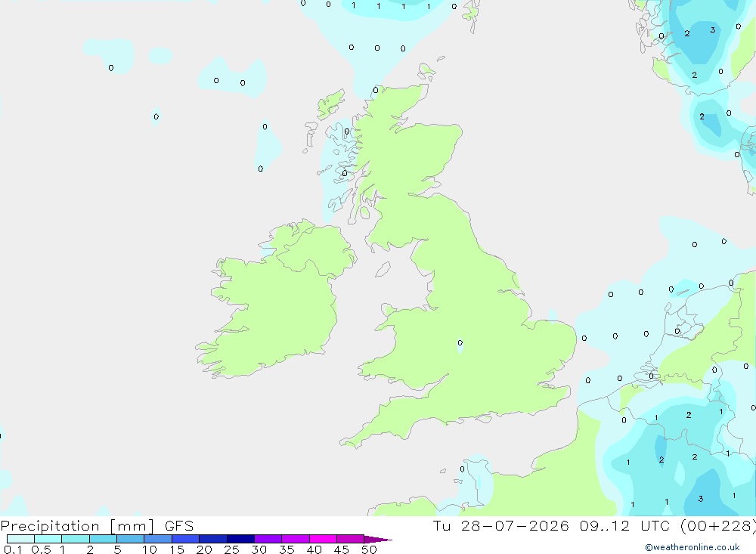
Task: Click the '15' legend scale label
Action: click(177, 549)
